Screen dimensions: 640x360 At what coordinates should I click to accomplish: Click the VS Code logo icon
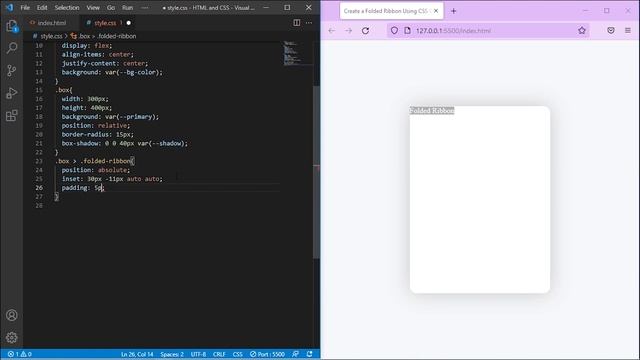point(9,7)
